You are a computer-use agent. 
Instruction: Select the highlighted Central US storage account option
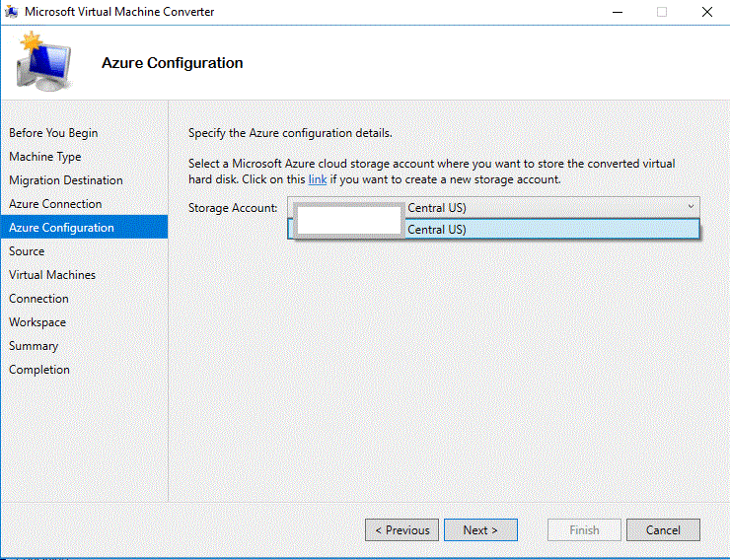point(493,230)
